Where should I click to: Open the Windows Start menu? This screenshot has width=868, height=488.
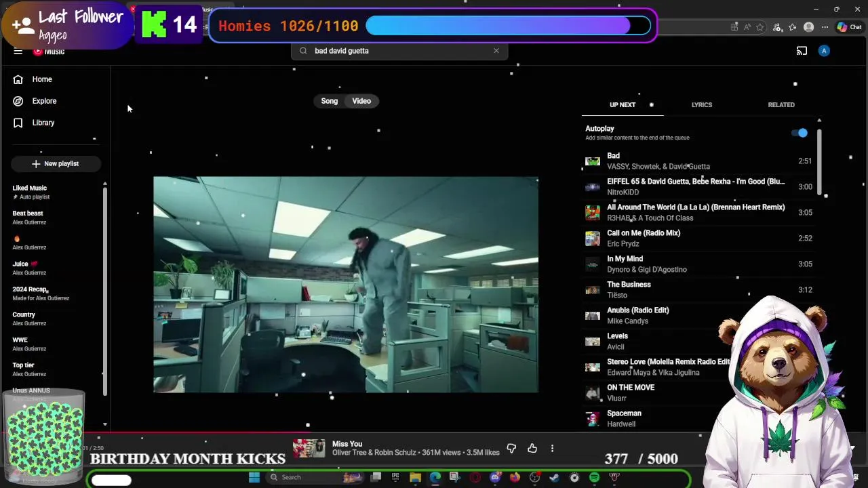pyautogui.click(x=254, y=477)
